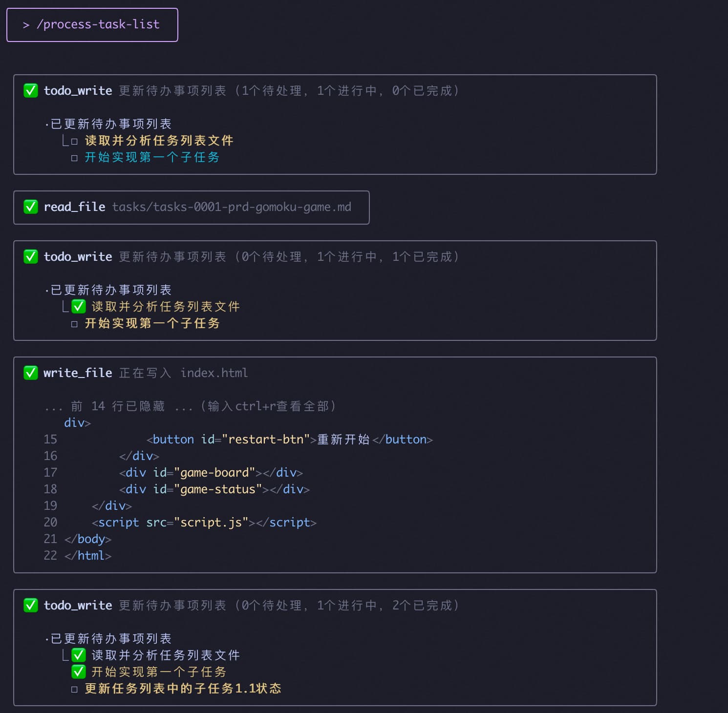Click the 已更新待办事项列表 line in the first block
The image size is (728, 713).
pos(111,124)
